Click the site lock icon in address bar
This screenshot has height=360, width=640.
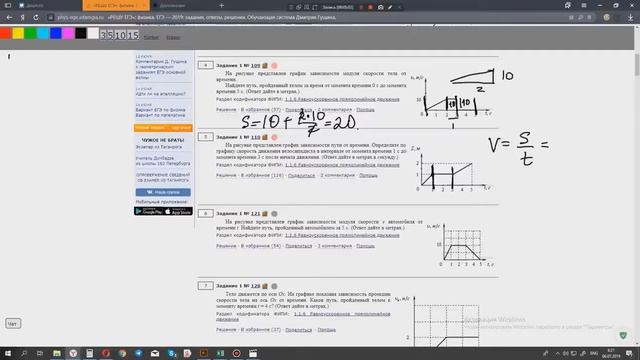pos(51,18)
